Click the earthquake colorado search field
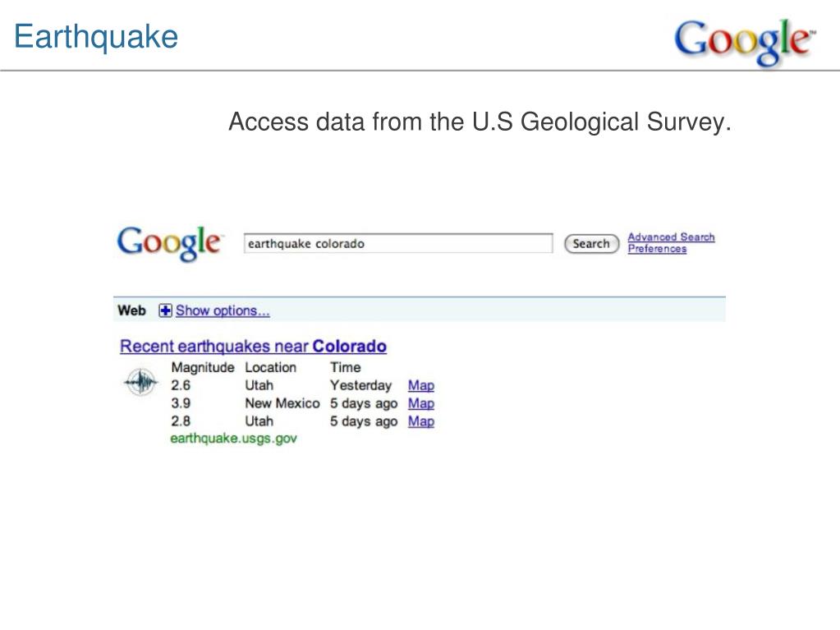840x630 pixels. click(398, 243)
